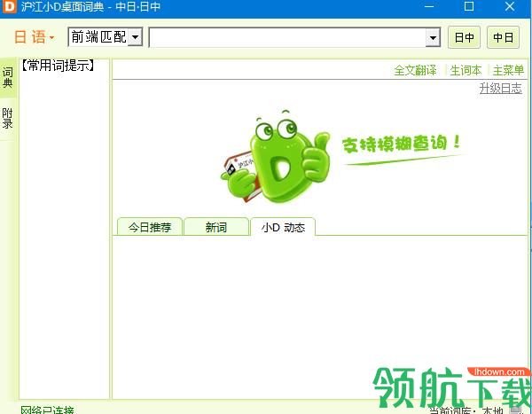The image size is (532, 414).
Task: Open the 日语 language selector
Action: (x=34, y=36)
